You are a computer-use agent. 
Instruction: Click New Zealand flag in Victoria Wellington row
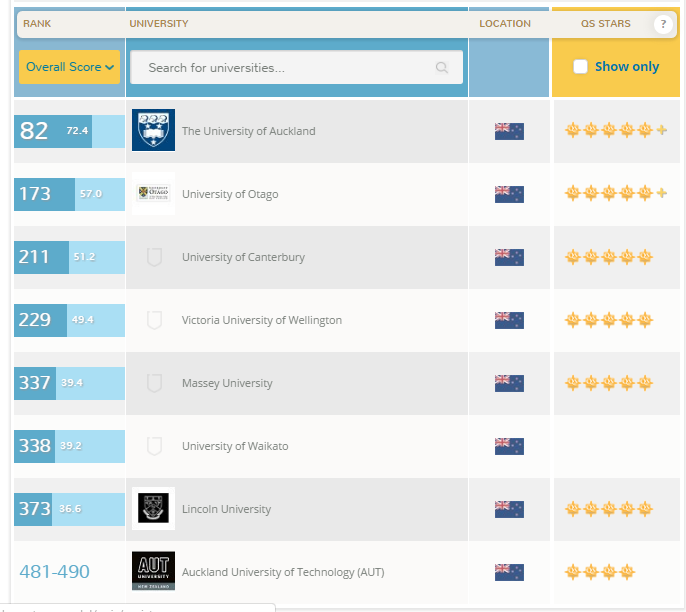click(509, 320)
